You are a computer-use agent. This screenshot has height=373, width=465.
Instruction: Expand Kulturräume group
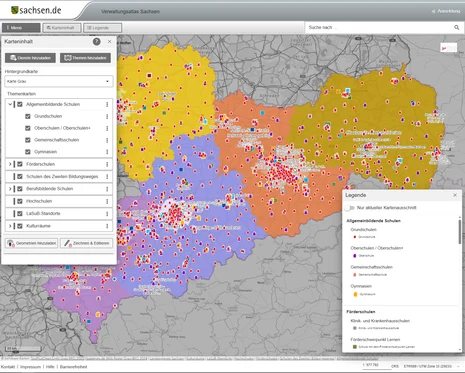(10, 226)
